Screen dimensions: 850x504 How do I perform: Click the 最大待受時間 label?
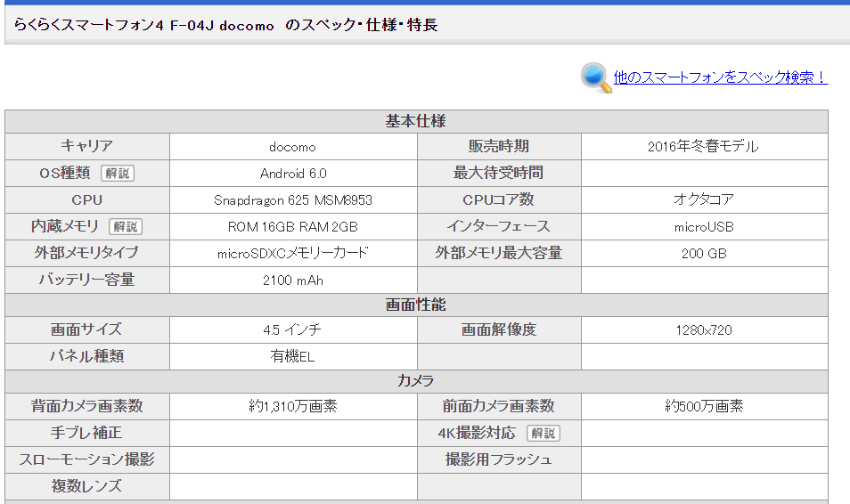tap(499, 173)
